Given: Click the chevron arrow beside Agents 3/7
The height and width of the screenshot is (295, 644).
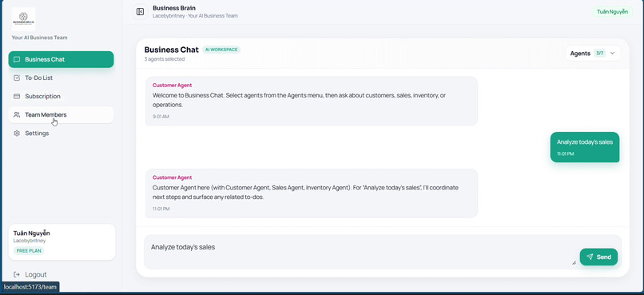Looking at the screenshot, I should [x=612, y=54].
